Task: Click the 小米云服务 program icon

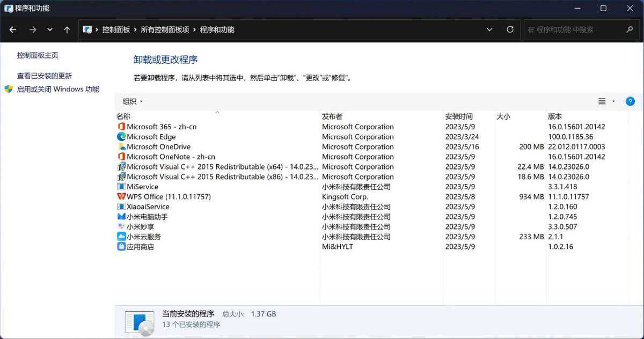Action: 121,237
